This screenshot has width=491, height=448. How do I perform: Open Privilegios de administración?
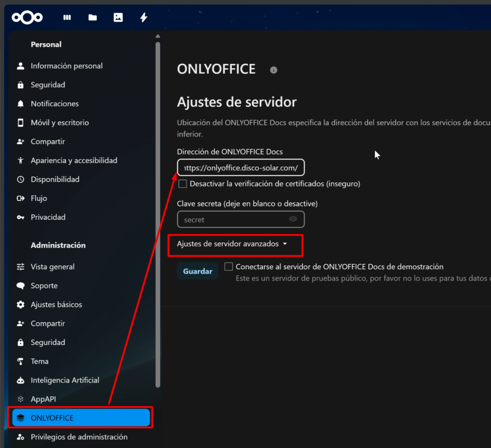[x=79, y=437]
